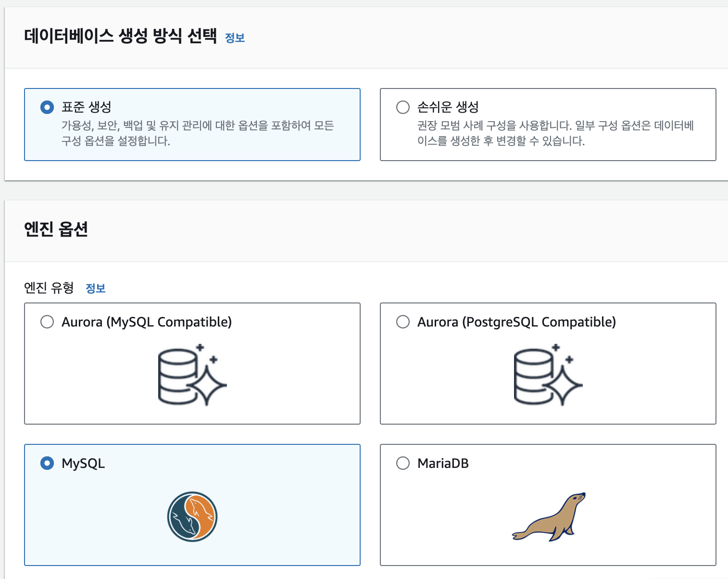
Task: Click the MariaDB engine label
Action: [443, 464]
